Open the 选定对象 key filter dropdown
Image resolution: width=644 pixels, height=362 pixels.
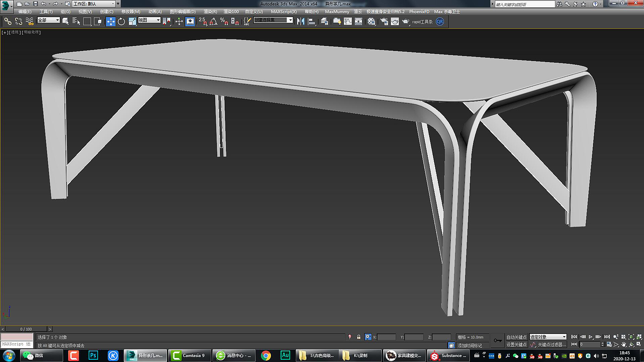[548, 337]
